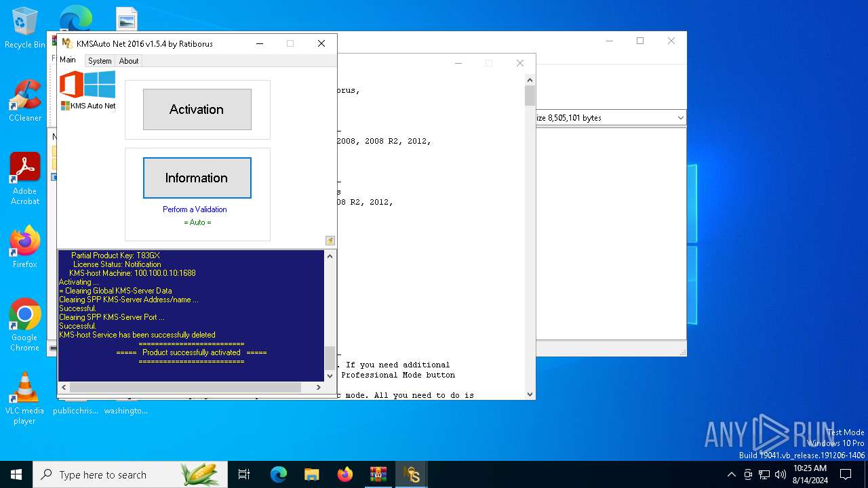Click the Meet Now tray icon
The width and height of the screenshot is (868, 488).
[748, 474]
